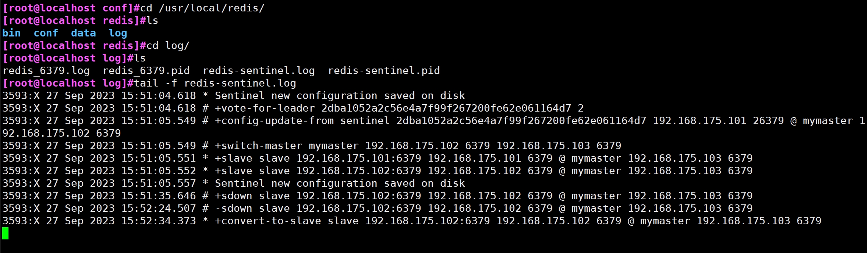Click the cd /usr/local/redis/ command text
868x253 pixels.
(x=202, y=8)
